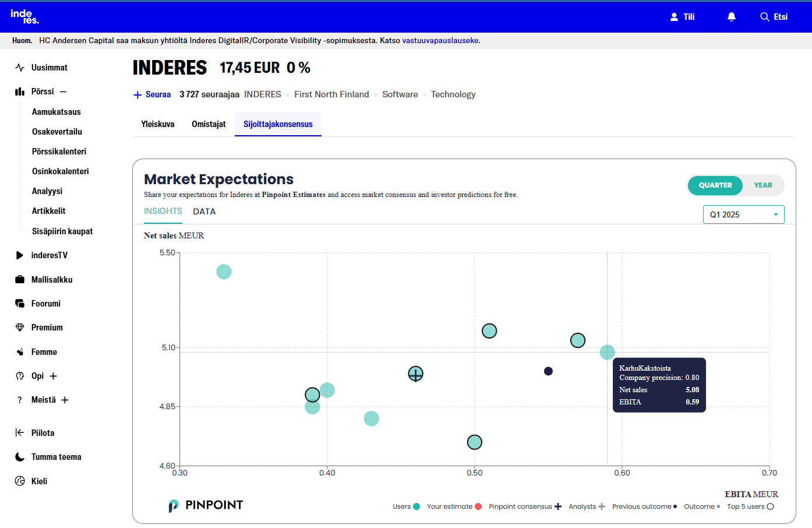Viewport: 812px width, 528px height.
Task: Click the Meistä question mark icon
Action: 20,400
